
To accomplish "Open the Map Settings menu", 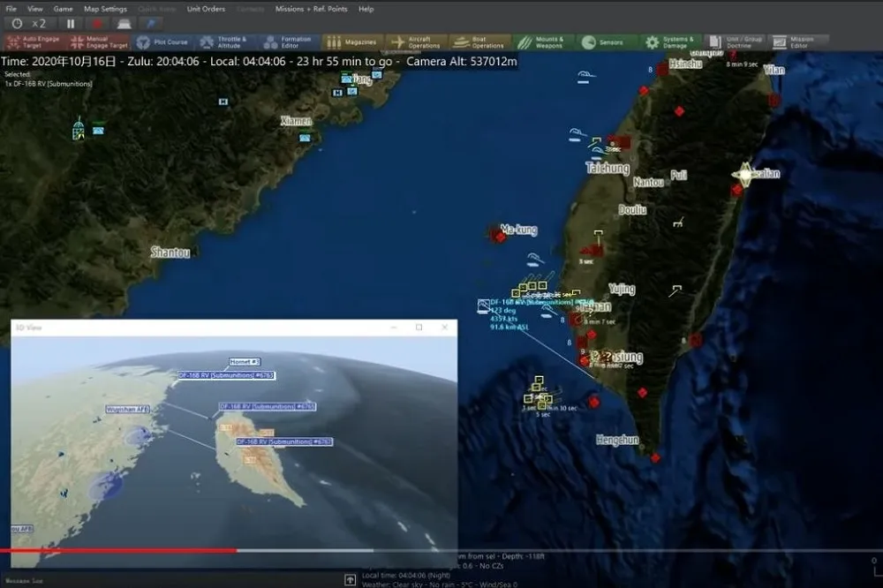I will pos(105,9).
